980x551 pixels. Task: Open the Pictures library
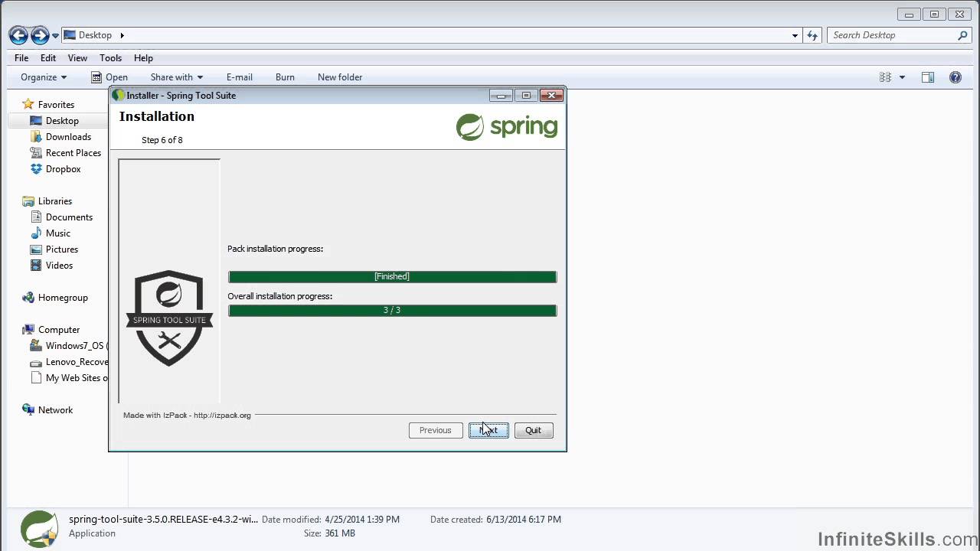(x=62, y=249)
